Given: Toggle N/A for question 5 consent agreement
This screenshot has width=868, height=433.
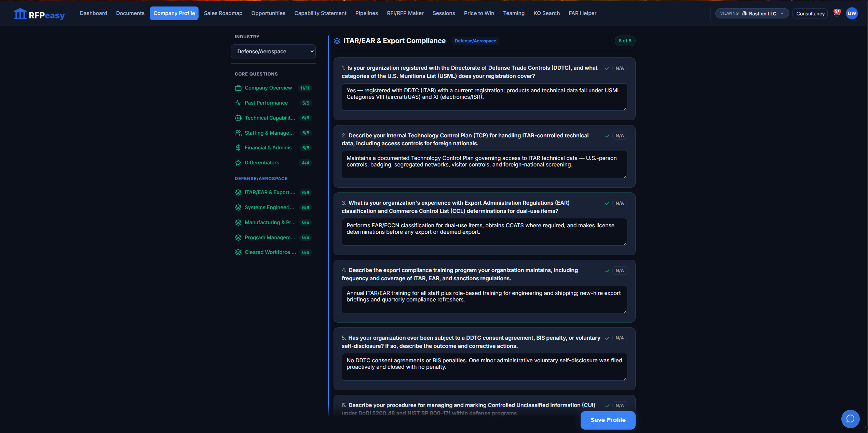Looking at the screenshot, I should (620, 338).
